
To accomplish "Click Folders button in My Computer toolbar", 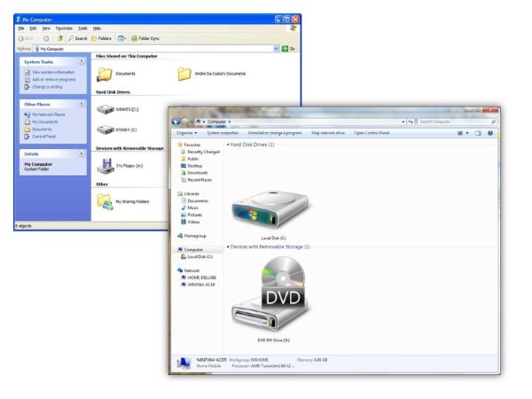I will 101,38.
